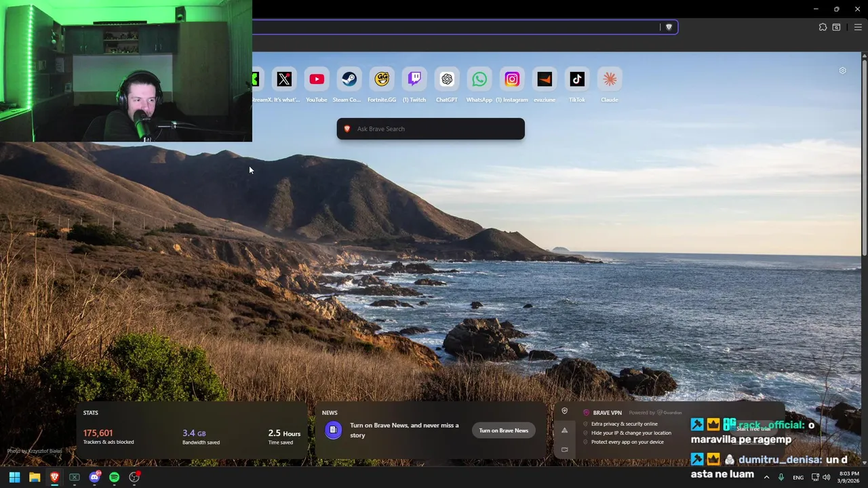The height and width of the screenshot is (488, 868).
Task: Open OBS Studio from the taskbar
Action: 134,477
